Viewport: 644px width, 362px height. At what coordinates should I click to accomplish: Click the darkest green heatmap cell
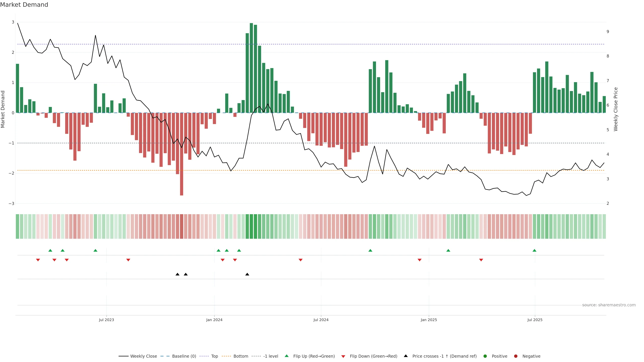[x=251, y=226]
